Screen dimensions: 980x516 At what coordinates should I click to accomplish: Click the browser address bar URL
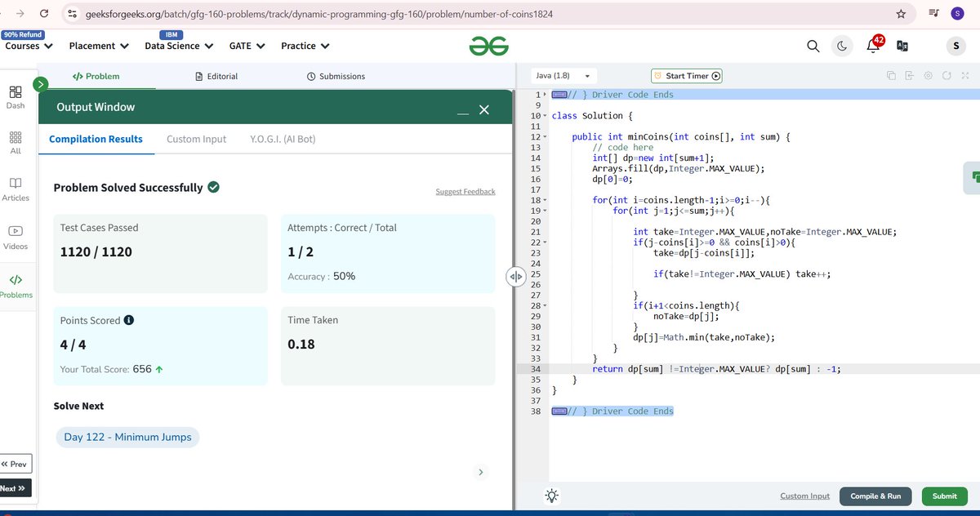pos(318,14)
